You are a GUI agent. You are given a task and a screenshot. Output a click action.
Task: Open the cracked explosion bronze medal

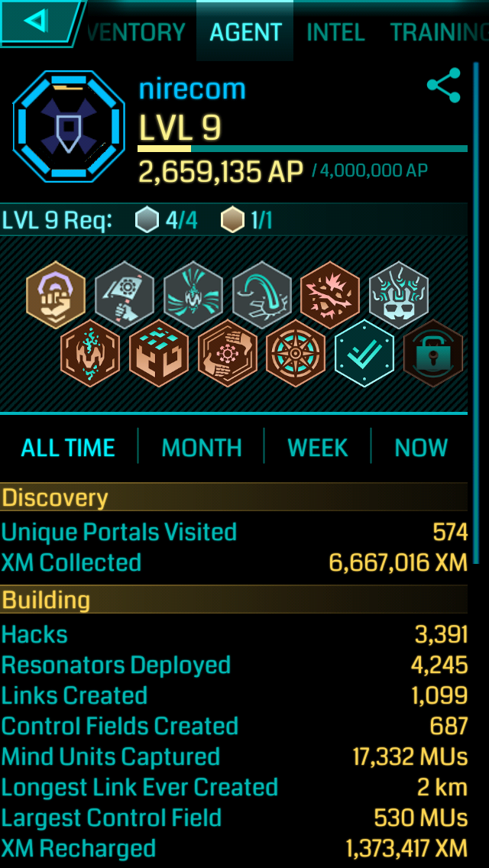point(330,294)
